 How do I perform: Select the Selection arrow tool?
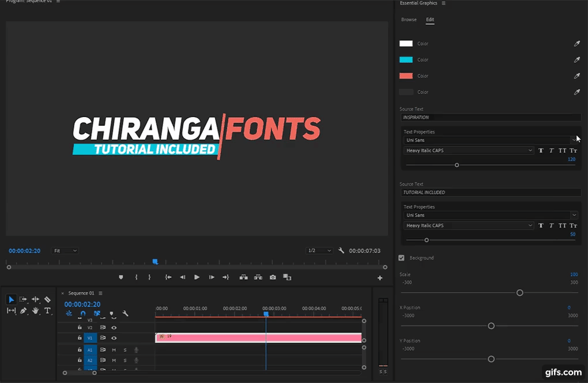tap(12, 299)
